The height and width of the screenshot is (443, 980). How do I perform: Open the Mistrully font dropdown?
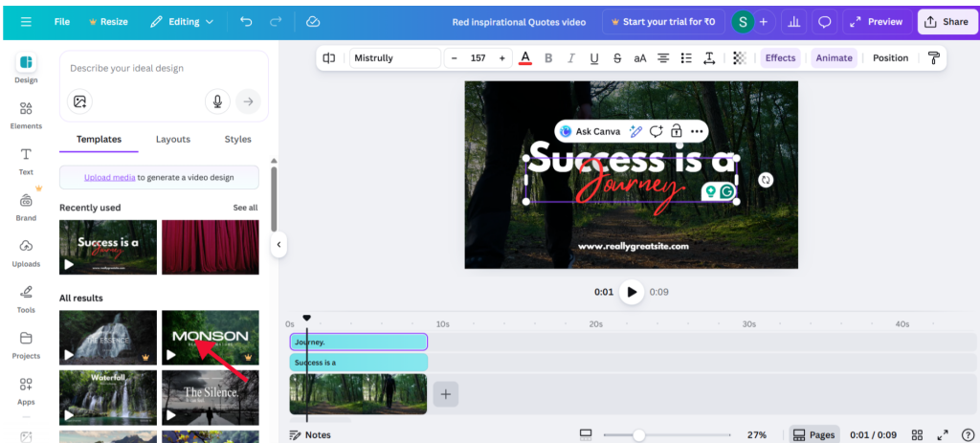pos(395,58)
